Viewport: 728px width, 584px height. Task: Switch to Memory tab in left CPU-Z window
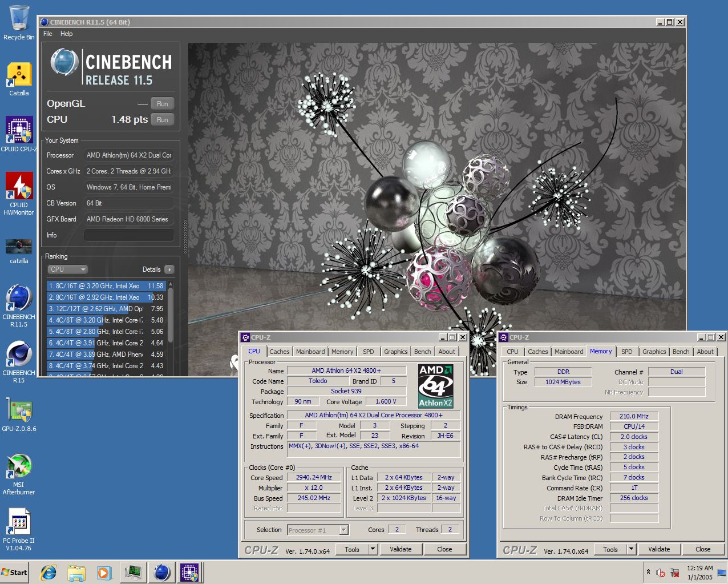point(342,352)
